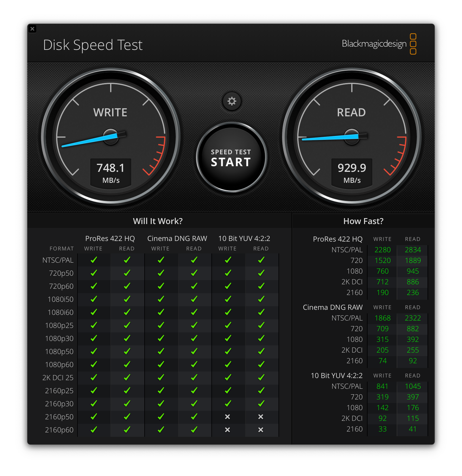Click 1080i50 10 Bit YUV write checkmark

[228, 299]
